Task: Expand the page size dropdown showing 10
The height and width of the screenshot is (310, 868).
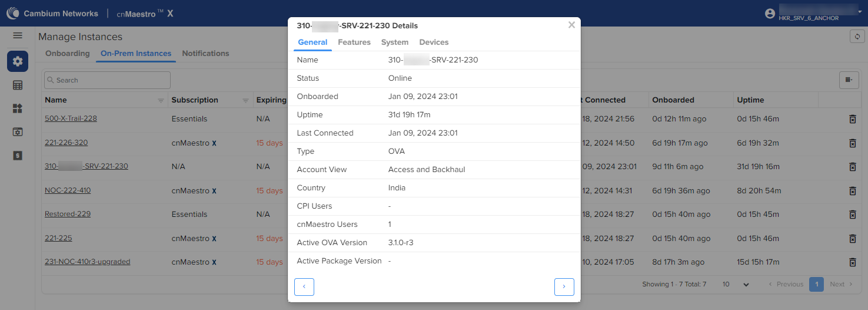Action: coord(736,284)
